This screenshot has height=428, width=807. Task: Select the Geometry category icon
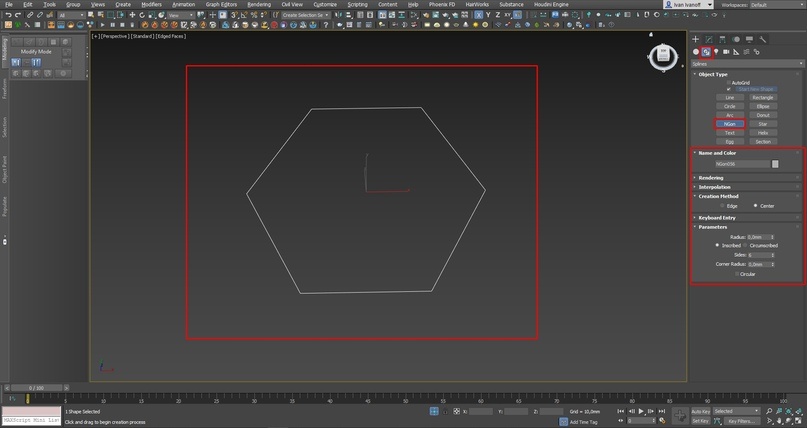coord(696,51)
